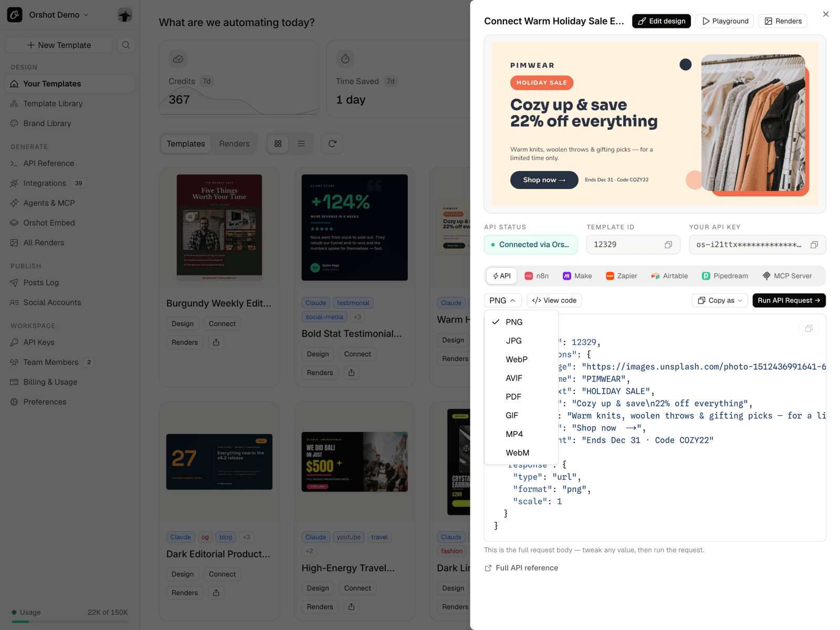Select JPG output format
Screen dimensions: 840x630
(521, 341)
